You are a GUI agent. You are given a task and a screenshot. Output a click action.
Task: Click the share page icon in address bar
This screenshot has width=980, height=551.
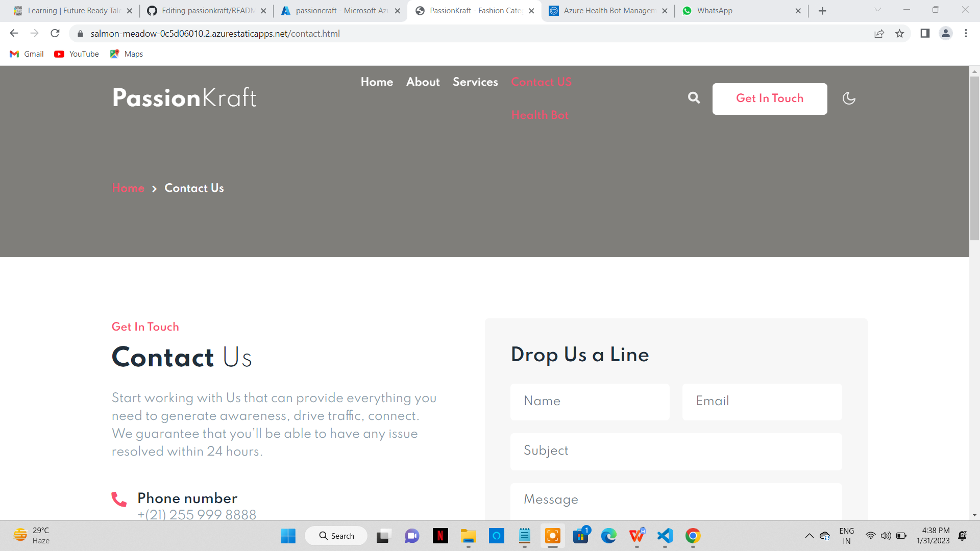coord(879,34)
